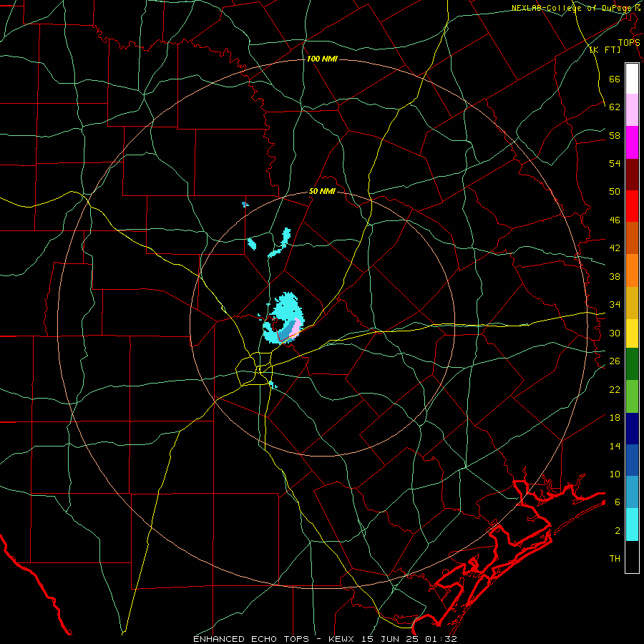The height and width of the screenshot is (644, 644).
Task: Click the white color swatch above 66
Action: [x=632, y=79]
